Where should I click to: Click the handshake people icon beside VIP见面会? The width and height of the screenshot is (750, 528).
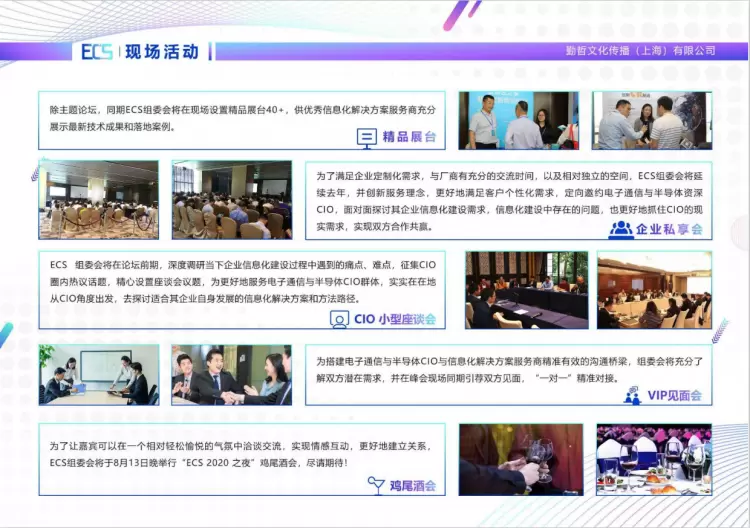[x=632, y=395]
